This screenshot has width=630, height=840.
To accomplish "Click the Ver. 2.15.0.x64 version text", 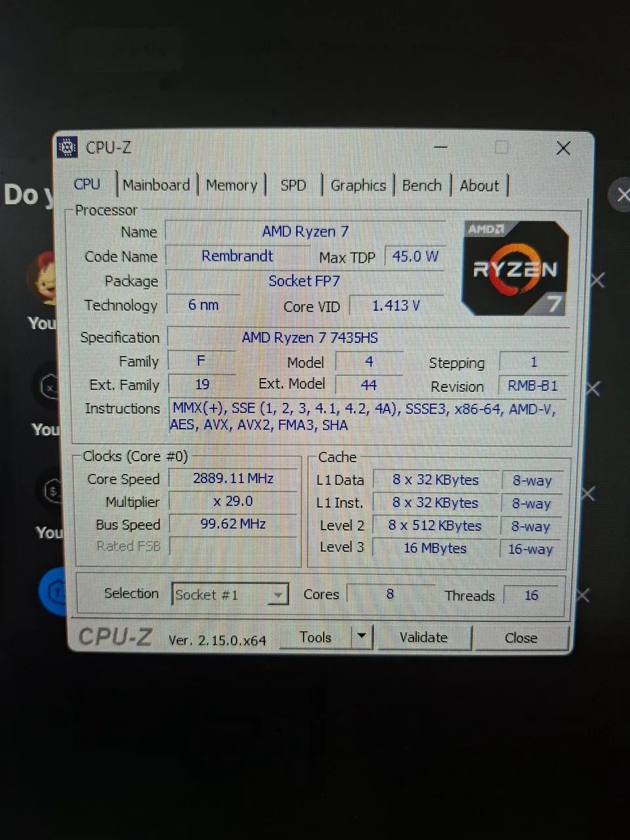I will click(x=217, y=640).
